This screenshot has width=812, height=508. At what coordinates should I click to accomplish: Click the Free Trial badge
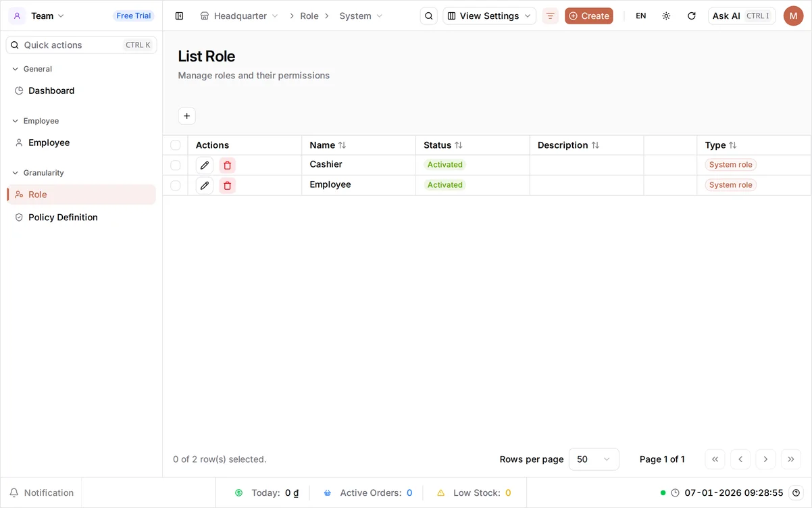click(134, 16)
